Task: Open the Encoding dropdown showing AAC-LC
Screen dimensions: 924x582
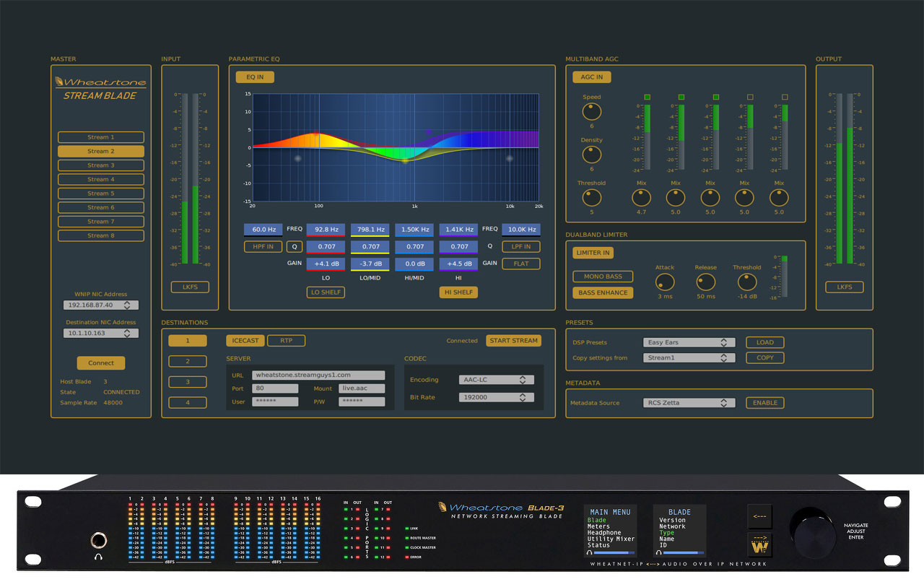Action: pos(496,380)
